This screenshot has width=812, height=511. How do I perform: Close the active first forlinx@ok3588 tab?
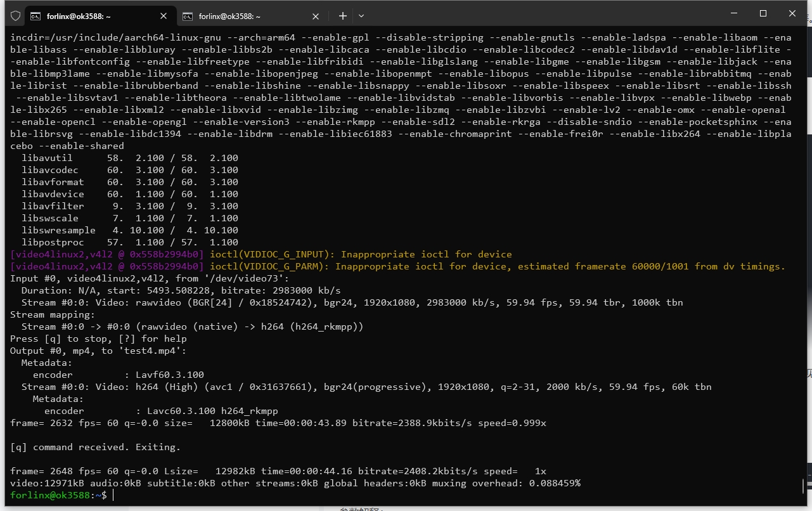click(164, 16)
